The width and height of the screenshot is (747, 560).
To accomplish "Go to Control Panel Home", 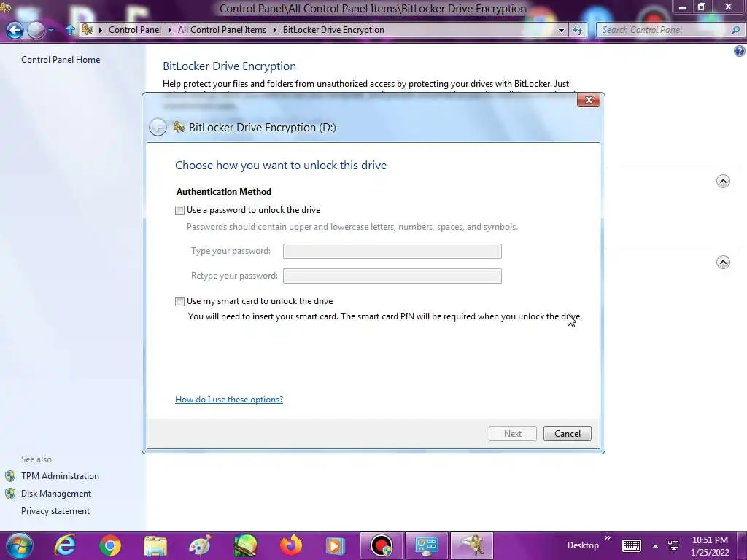I will (61, 60).
